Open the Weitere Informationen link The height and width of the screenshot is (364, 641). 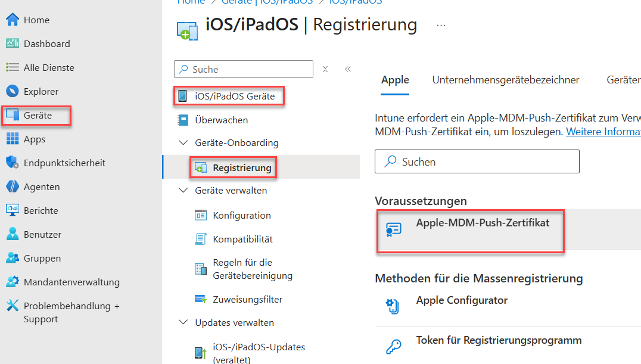pos(603,132)
